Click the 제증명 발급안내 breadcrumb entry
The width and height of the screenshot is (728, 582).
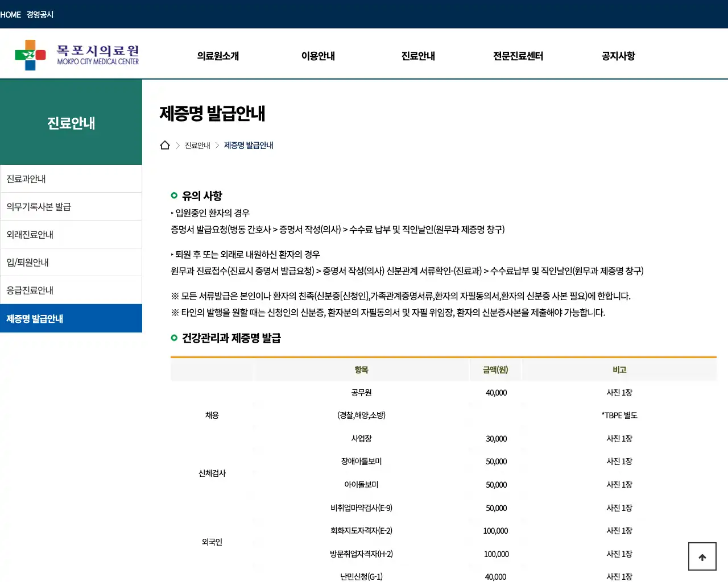(x=248, y=145)
